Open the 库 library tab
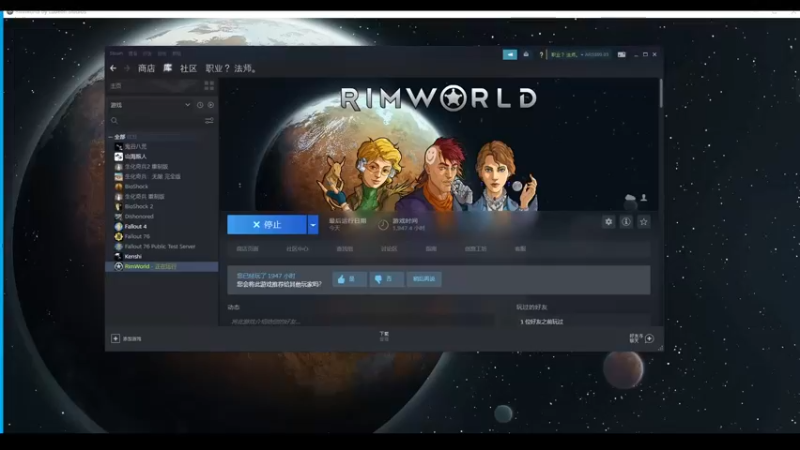This screenshot has height=450, width=800. click(x=167, y=68)
